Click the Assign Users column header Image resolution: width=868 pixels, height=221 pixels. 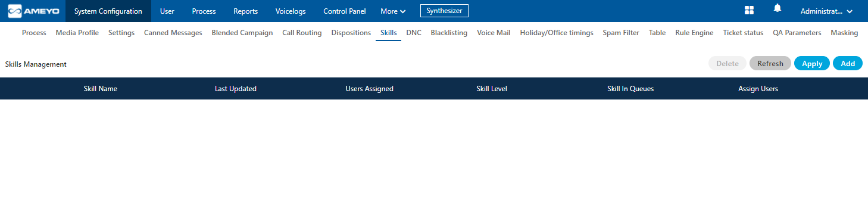(x=758, y=89)
